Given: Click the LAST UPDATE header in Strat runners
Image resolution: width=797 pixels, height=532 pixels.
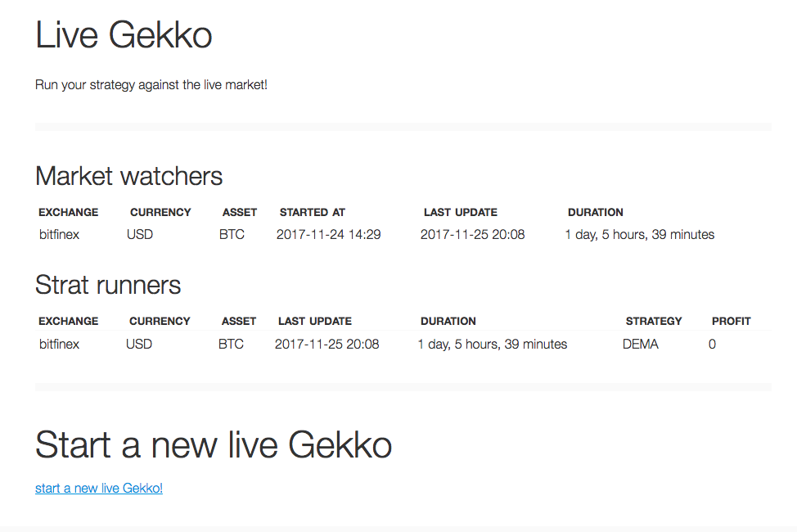Looking at the screenshot, I should [x=314, y=321].
